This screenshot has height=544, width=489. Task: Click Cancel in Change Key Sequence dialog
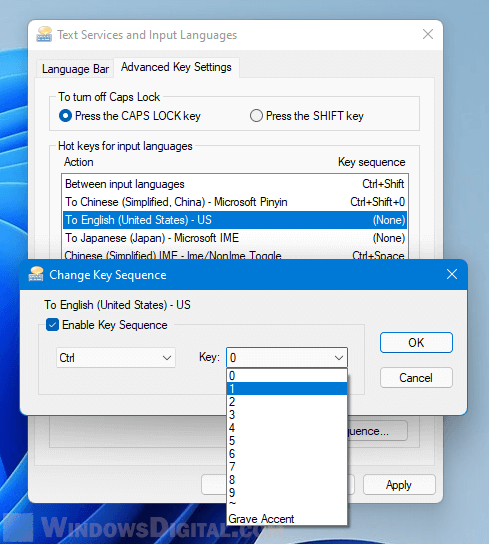coord(416,377)
